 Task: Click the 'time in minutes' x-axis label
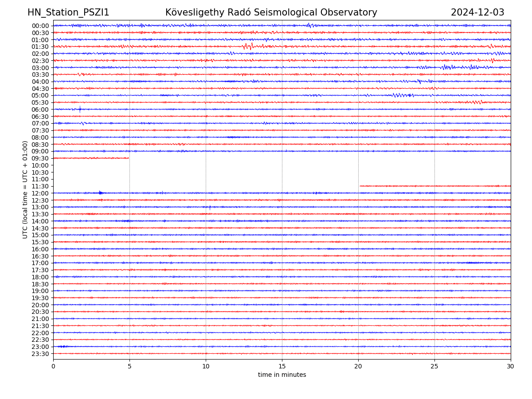[282, 375]
